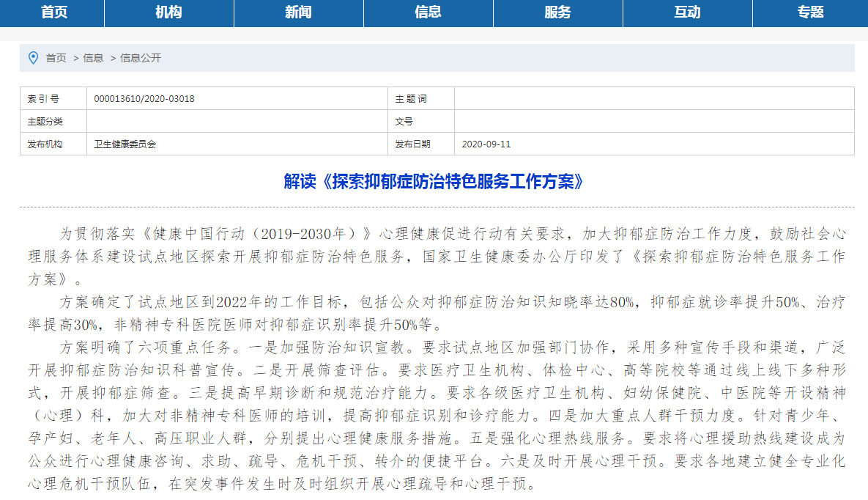Open the 首页 navigation menu item
The width and height of the screenshot is (868, 500).
click(54, 12)
